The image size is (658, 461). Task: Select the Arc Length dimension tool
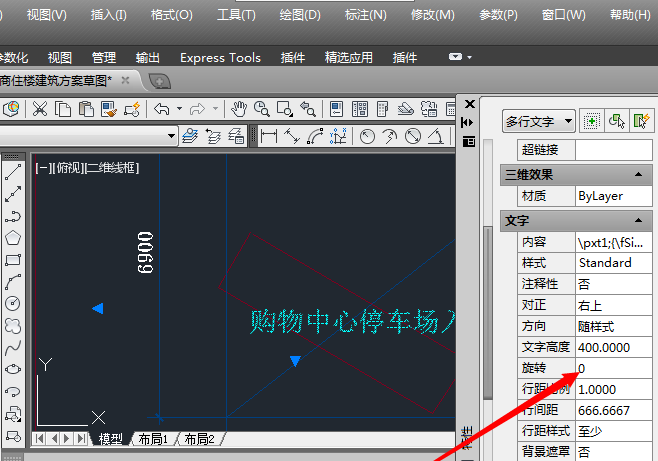coord(315,136)
